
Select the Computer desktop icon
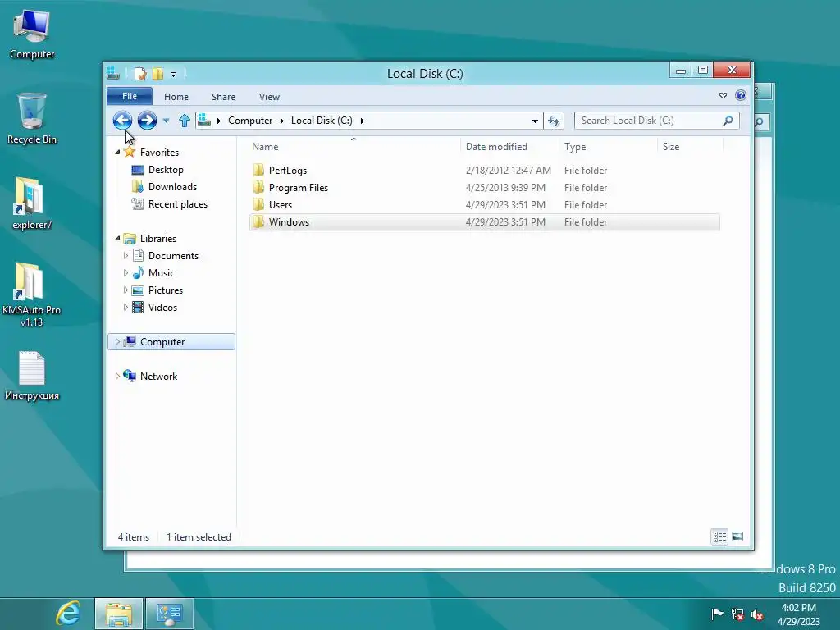point(32,34)
